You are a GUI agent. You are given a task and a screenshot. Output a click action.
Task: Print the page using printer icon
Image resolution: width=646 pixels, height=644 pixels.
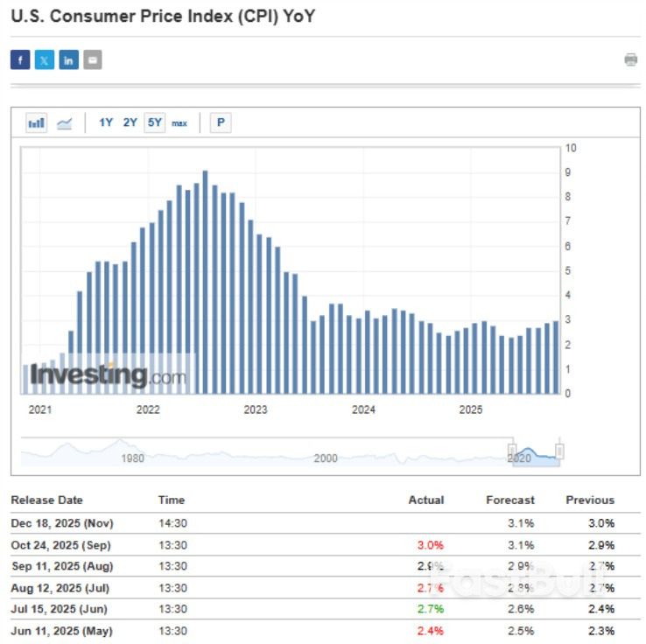click(x=630, y=59)
